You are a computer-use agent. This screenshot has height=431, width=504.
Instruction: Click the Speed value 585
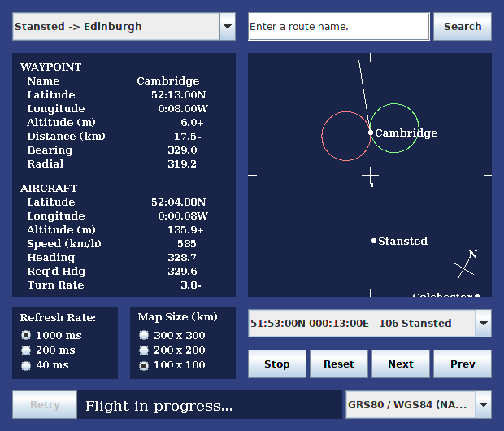pyautogui.click(x=187, y=244)
